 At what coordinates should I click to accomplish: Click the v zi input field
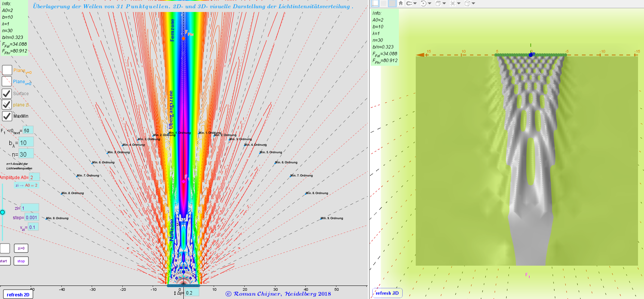click(33, 227)
